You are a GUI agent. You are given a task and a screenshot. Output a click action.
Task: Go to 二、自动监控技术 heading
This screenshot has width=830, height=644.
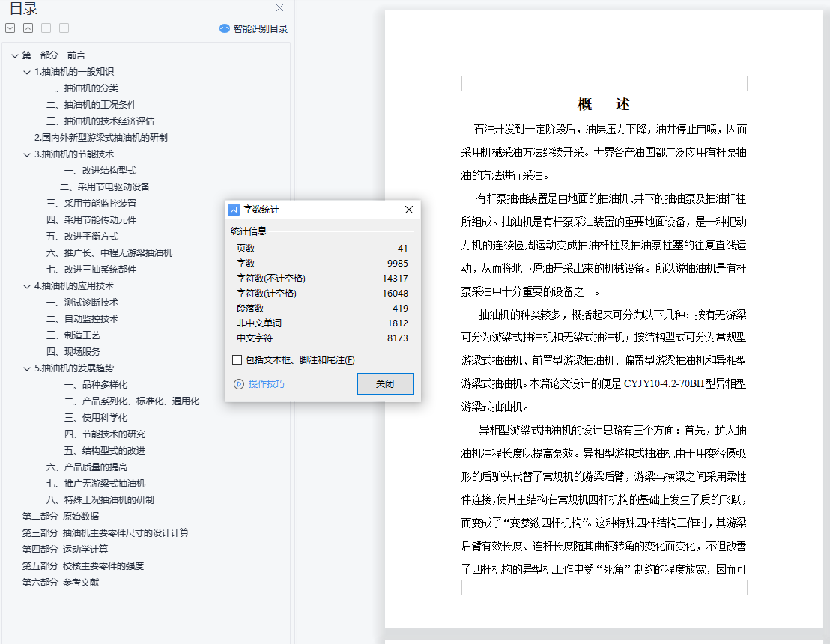tap(82, 318)
